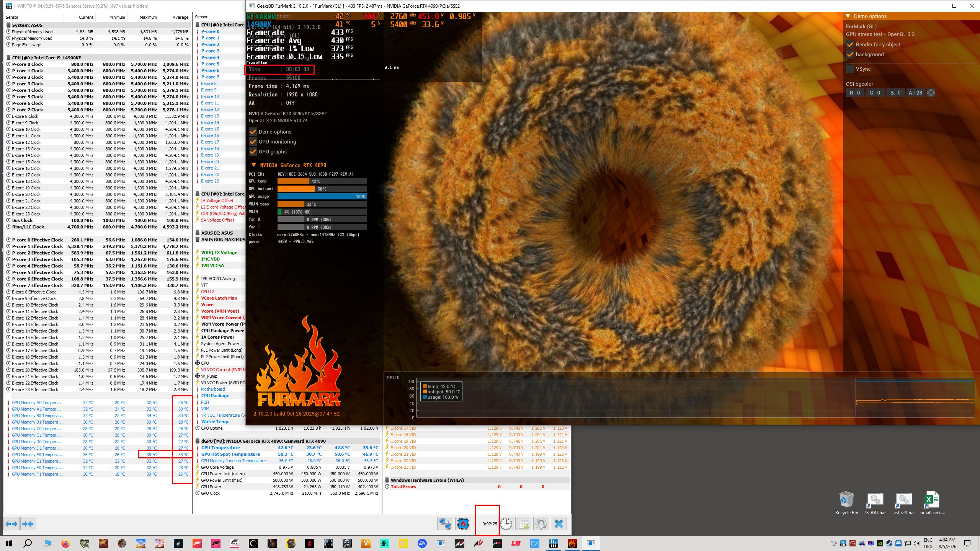Click the R: 0 color field
The height and width of the screenshot is (551, 980).
(x=855, y=93)
